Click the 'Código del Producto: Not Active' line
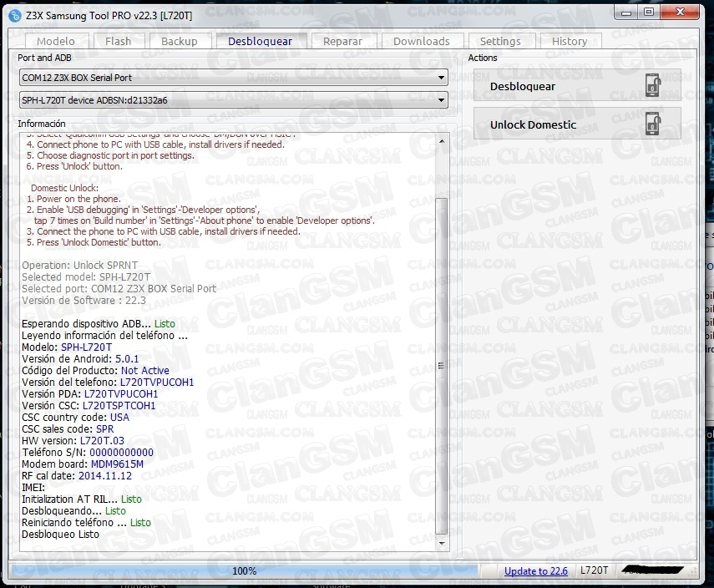 [96, 371]
